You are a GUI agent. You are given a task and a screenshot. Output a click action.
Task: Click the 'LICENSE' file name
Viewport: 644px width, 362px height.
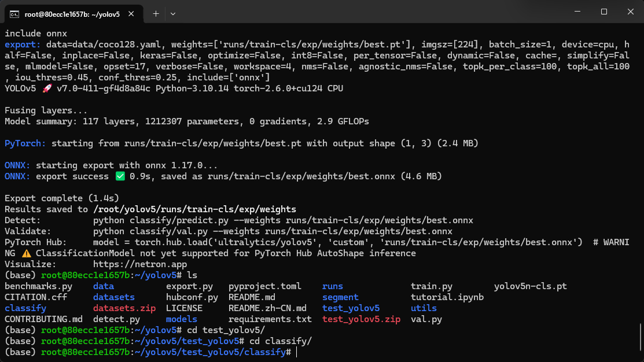pos(184,308)
